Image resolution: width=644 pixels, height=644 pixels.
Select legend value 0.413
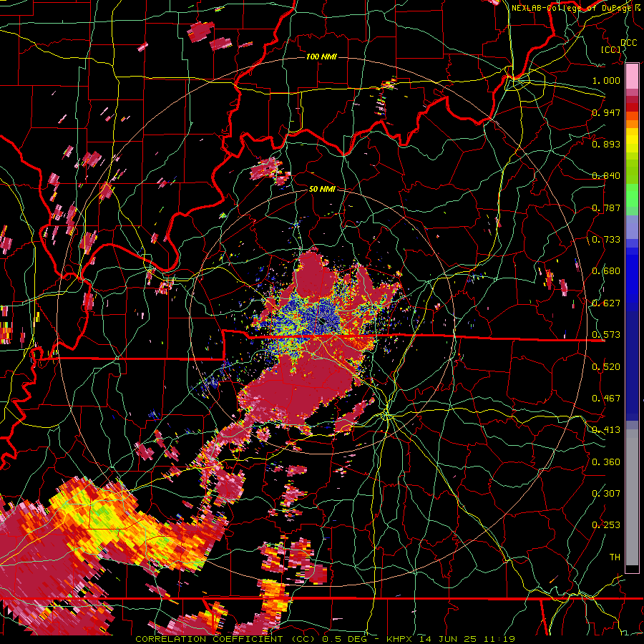point(606,429)
